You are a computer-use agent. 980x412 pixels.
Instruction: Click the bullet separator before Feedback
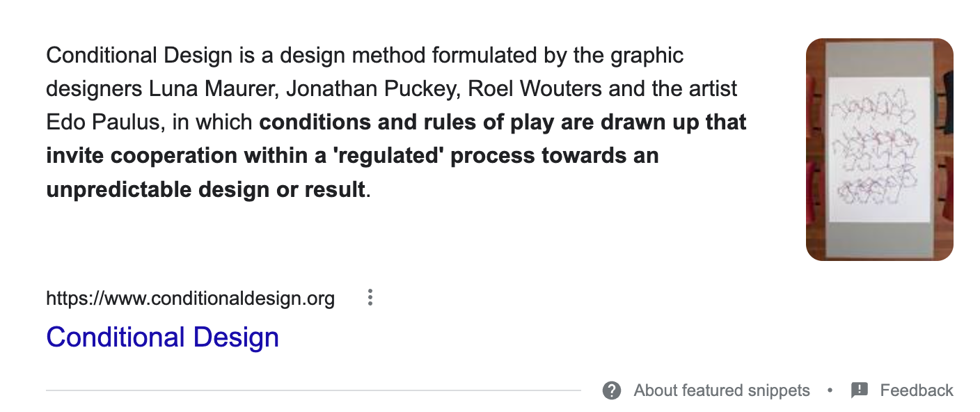click(830, 390)
